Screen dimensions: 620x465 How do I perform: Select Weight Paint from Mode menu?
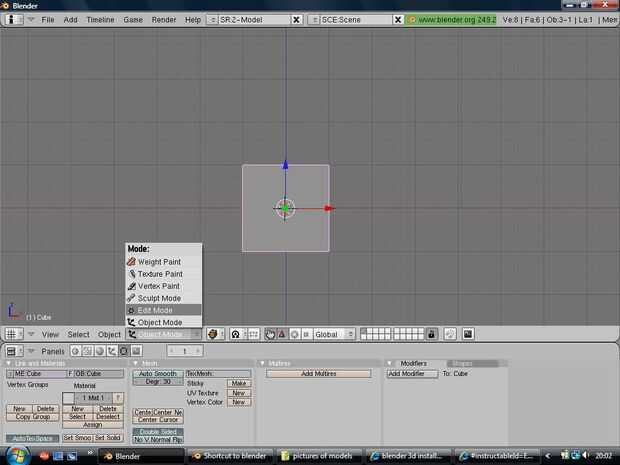coord(163,262)
